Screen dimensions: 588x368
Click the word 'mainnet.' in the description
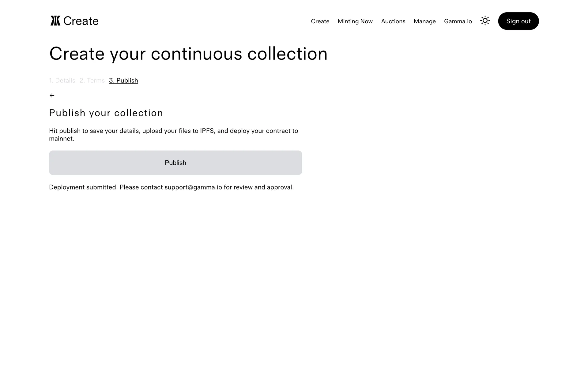point(62,139)
